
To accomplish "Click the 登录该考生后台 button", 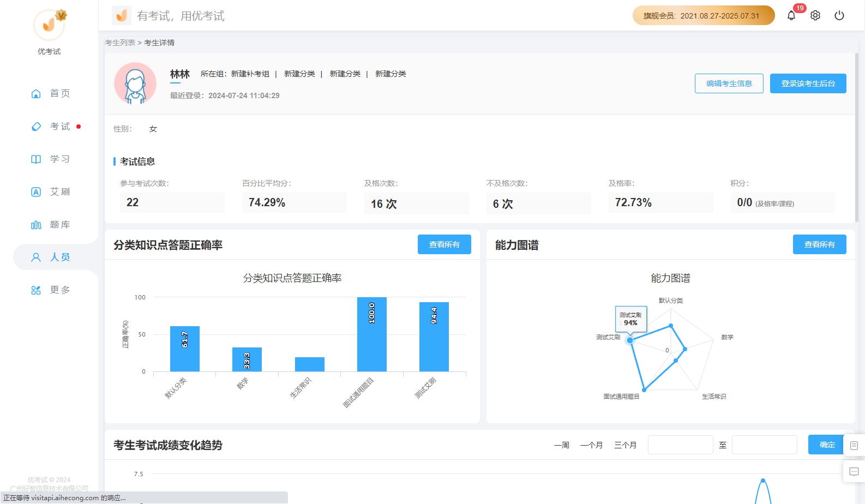I will pos(808,83).
